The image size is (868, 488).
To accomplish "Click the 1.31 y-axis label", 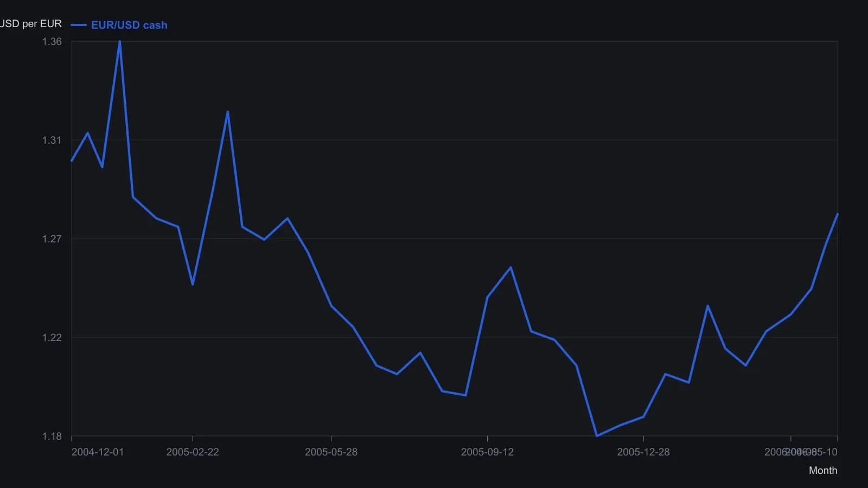I will click(x=52, y=140).
